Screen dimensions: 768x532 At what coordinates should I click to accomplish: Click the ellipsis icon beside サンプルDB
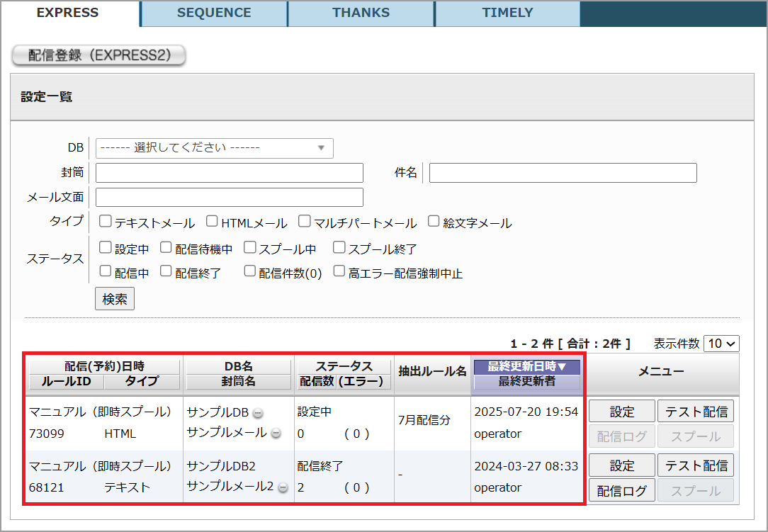[x=258, y=414]
